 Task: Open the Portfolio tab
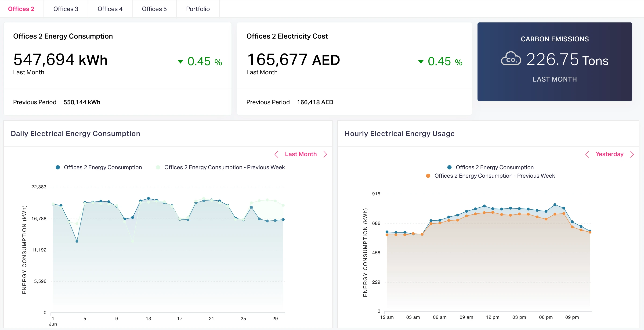pyautogui.click(x=198, y=9)
